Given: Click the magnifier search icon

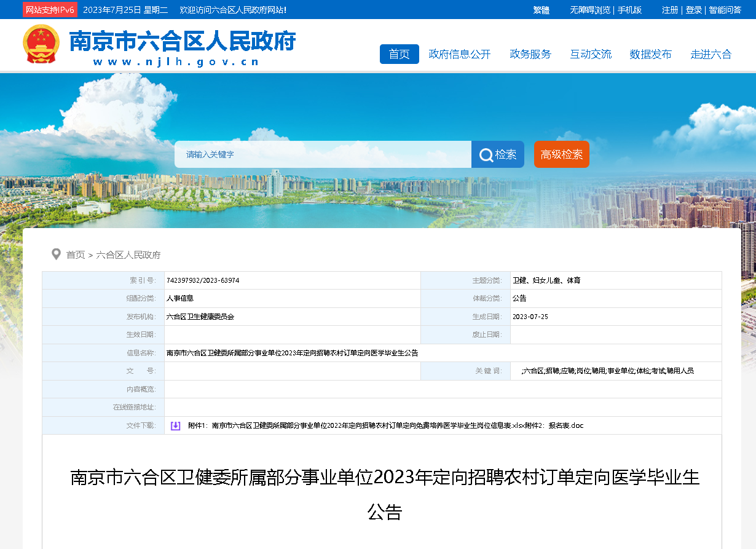Looking at the screenshot, I should [x=486, y=155].
